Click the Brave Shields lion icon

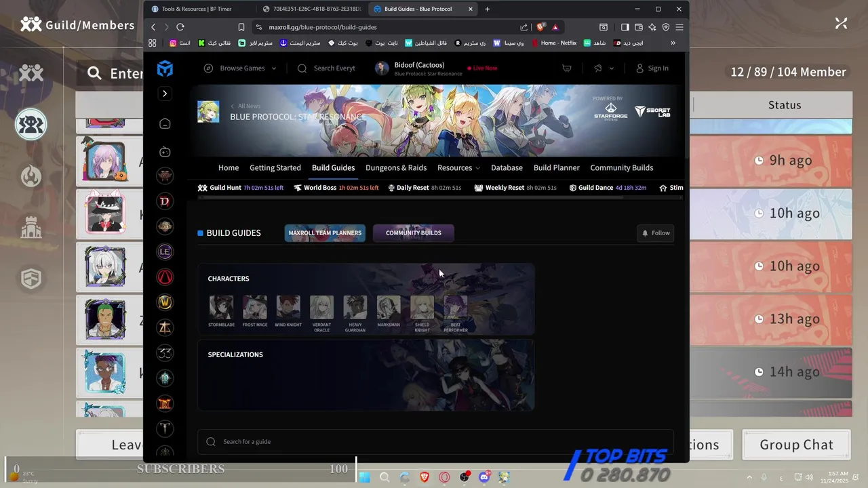coord(540,27)
